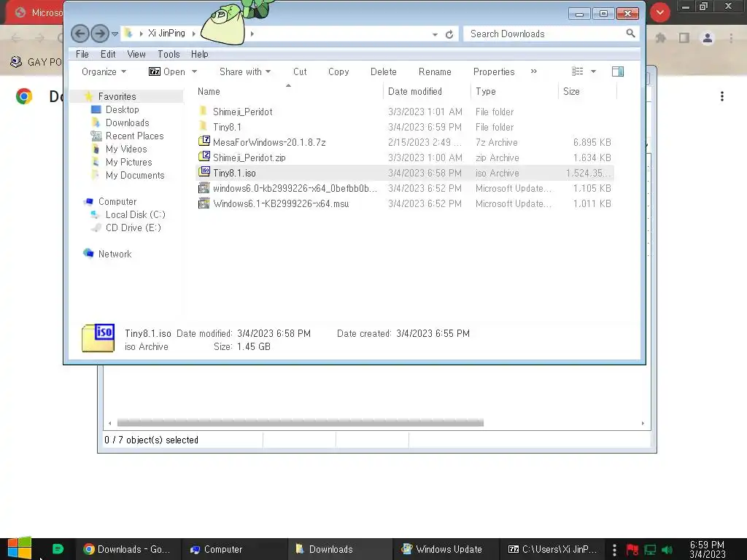Show more toolbar commands chevron
This screenshot has width=747, height=560.
click(533, 71)
